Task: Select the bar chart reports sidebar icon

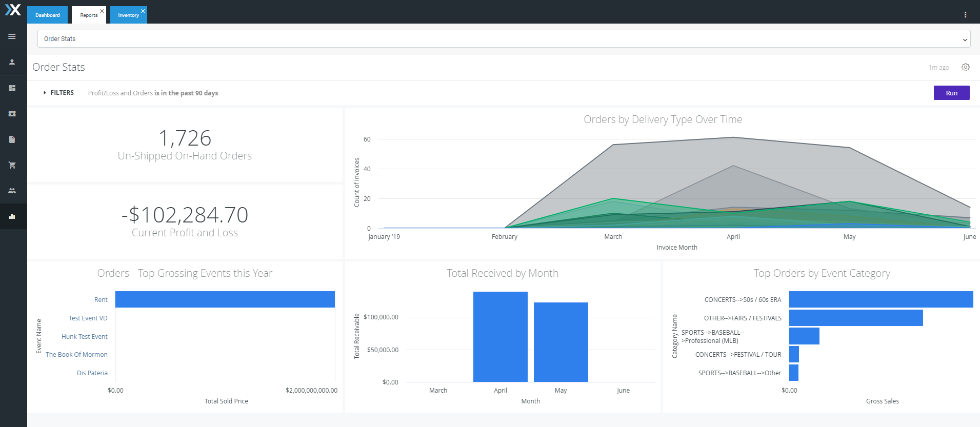Action: (x=12, y=216)
